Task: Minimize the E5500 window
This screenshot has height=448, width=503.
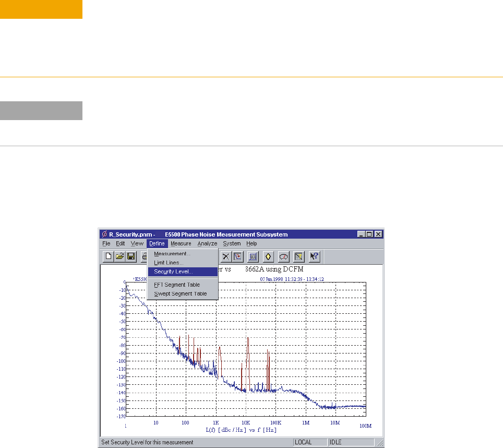Action: (361, 234)
